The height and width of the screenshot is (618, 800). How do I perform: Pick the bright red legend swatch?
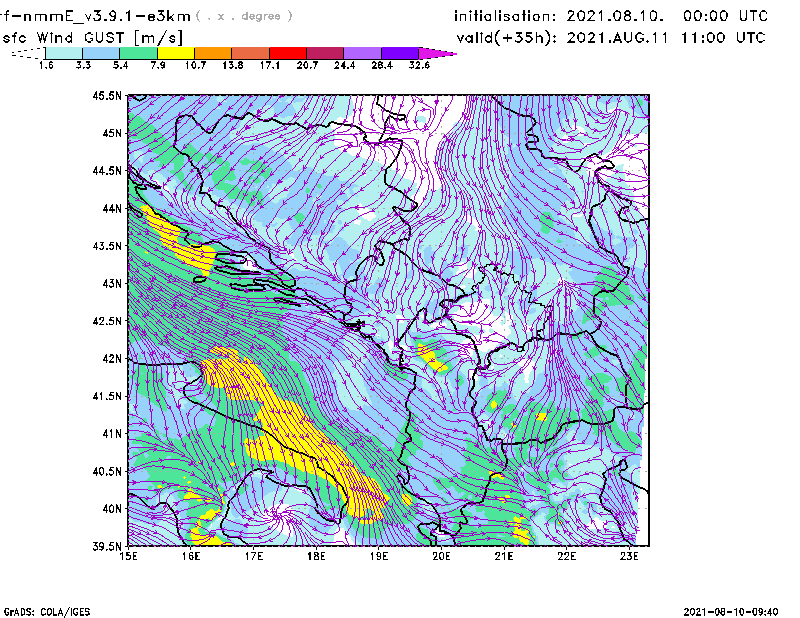click(x=288, y=53)
